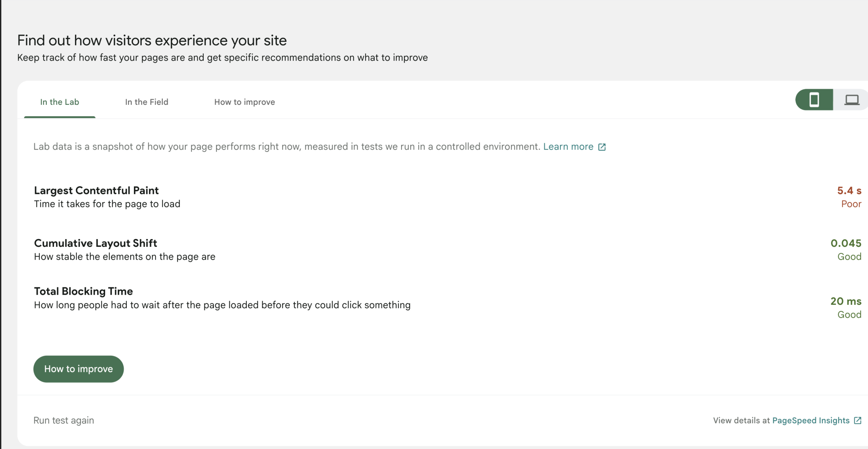Screen dimensions: 868x449
Task: Switch to the In the Field tab
Action: click(146, 102)
